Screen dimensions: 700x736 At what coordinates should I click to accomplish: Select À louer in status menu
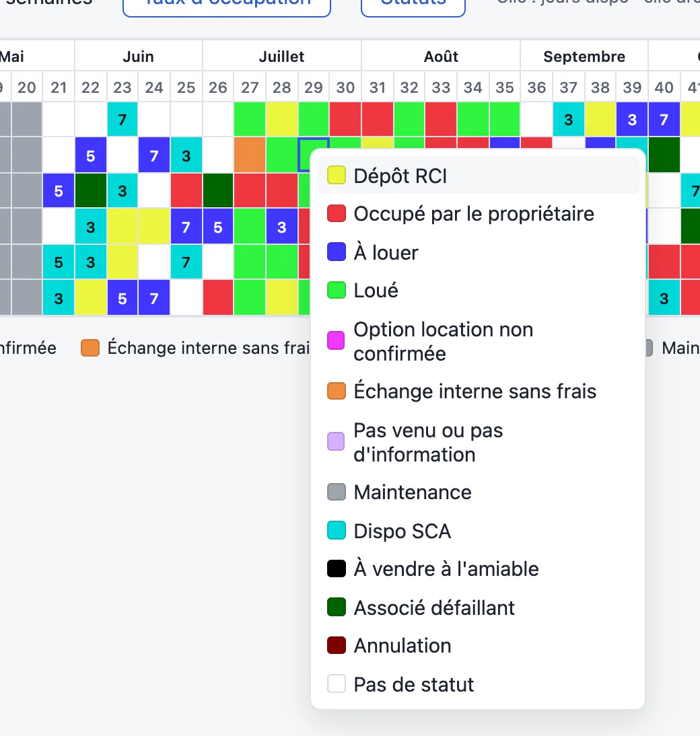(479, 252)
